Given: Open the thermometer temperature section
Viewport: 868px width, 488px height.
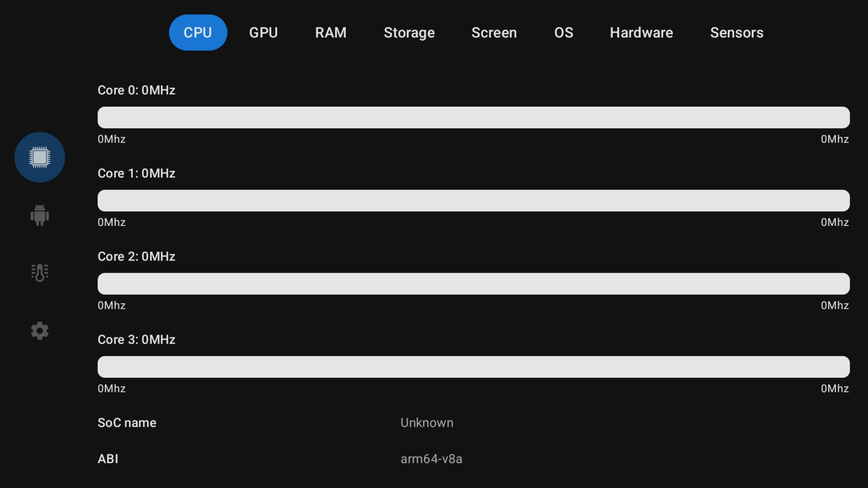Looking at the screenshot, I should click(x=40, y=272).
